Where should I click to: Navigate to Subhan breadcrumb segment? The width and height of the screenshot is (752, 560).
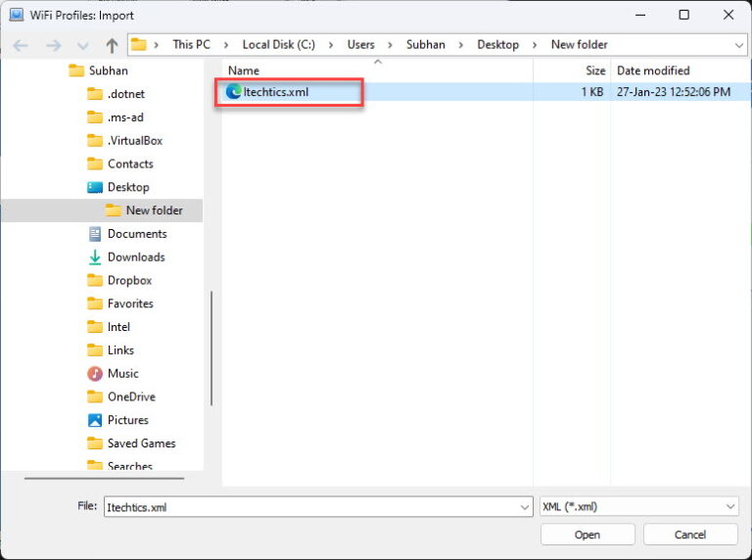425,45
